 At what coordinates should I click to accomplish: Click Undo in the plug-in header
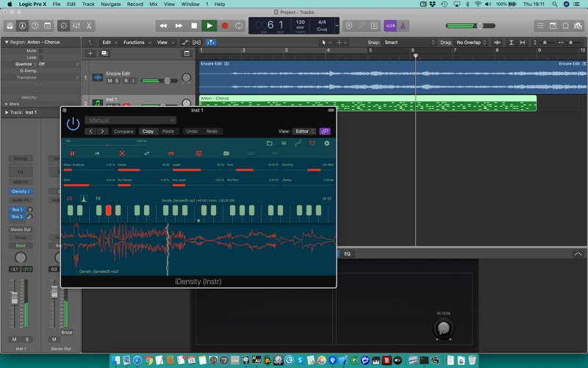(x=192, y=132)
